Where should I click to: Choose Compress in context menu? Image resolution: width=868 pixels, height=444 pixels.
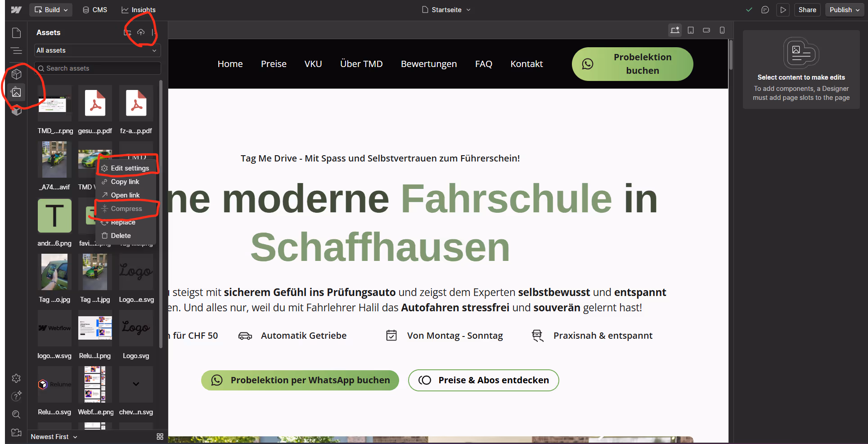pyautogui.click(x=126, y=209)
